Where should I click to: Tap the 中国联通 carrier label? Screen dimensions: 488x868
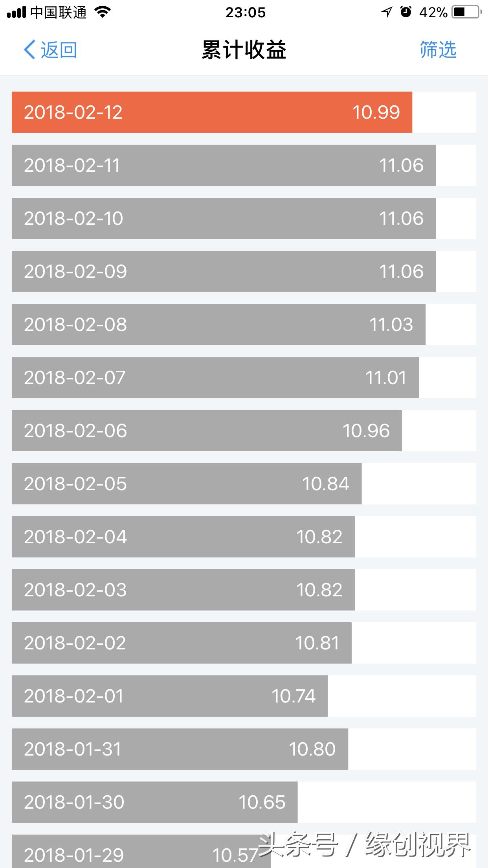point(59,13)
